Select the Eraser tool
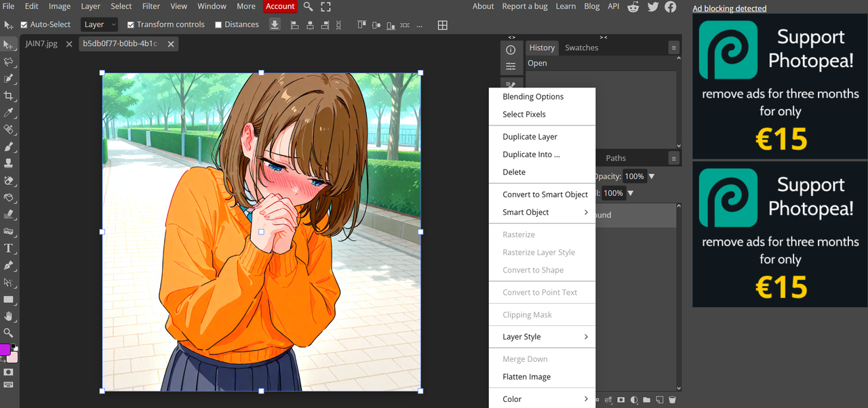This screenshot has width=868, height=408. tap(9, 180)
